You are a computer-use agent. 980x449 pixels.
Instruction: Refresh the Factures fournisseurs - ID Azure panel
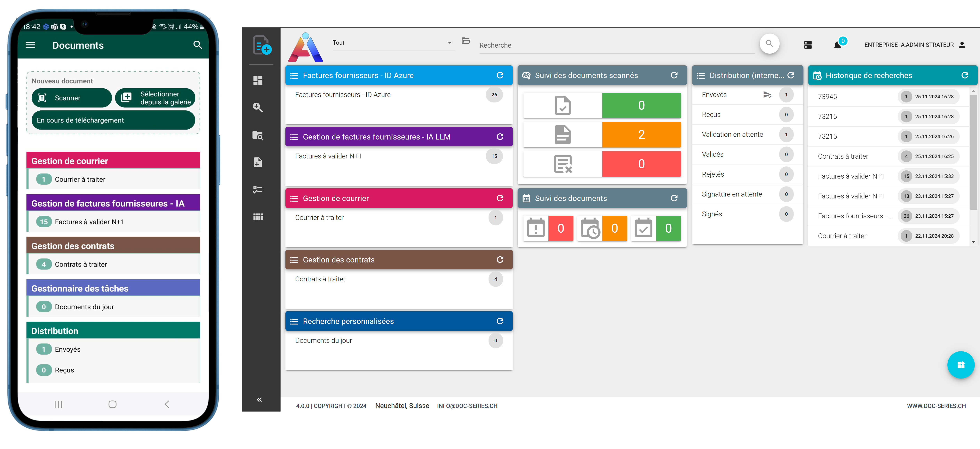click(x=500, y=75)
